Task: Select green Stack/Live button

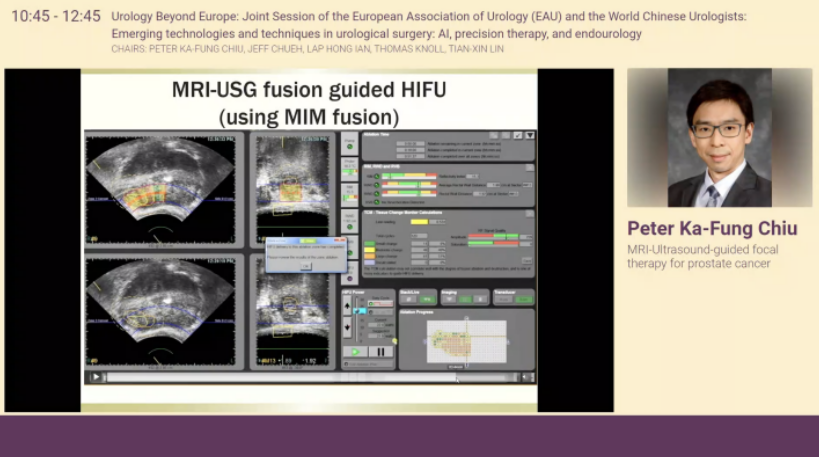Action: (428, 299)
